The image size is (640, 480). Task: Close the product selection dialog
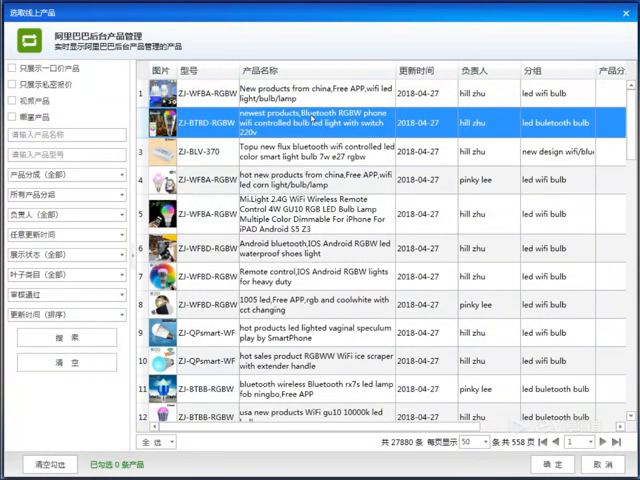626,13
